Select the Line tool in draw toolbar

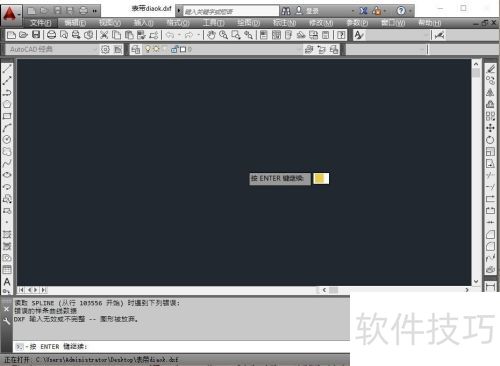(7, 69)
